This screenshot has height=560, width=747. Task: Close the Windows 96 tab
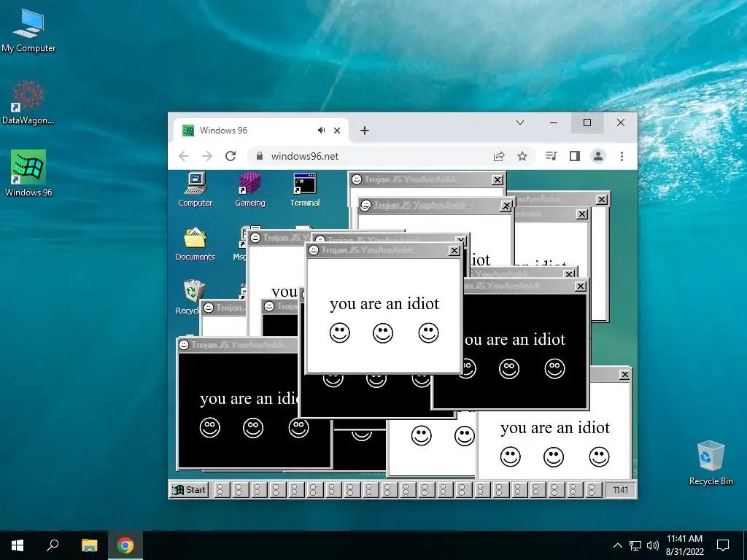(x=337, y=131)
